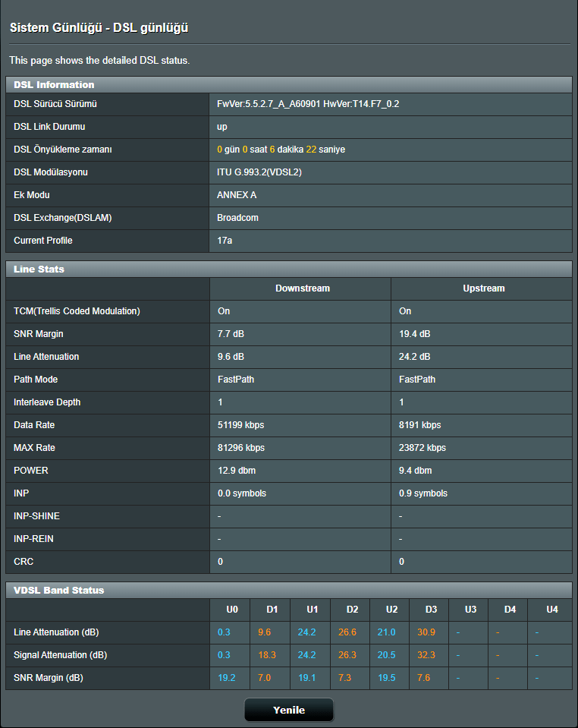Screen dimensions: 578x728
Task: Click the U2 SNR Margin value 19.5
Action: [x=386, y=678]
